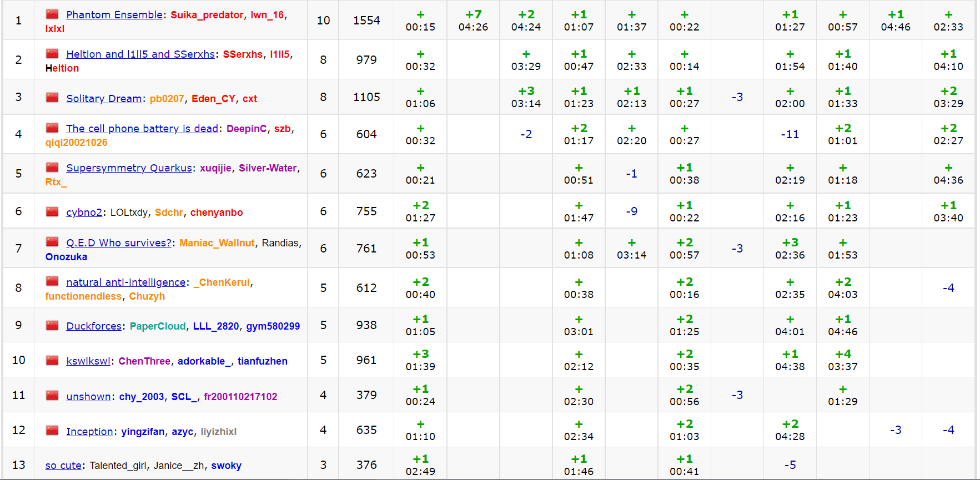The image size is (980, 480).
Task: Click the -11 failed attempts cell
Action: pyautogui.click(x=790, y=134)
